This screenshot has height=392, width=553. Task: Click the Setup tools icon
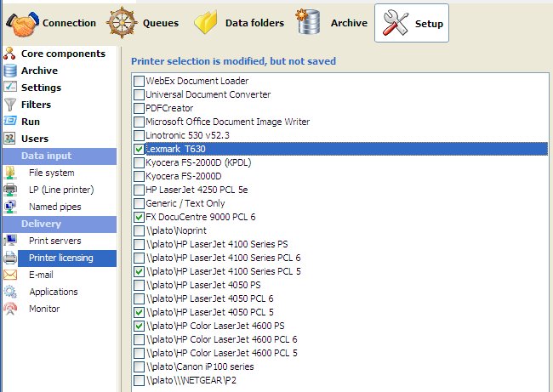(x=394, y=24)
